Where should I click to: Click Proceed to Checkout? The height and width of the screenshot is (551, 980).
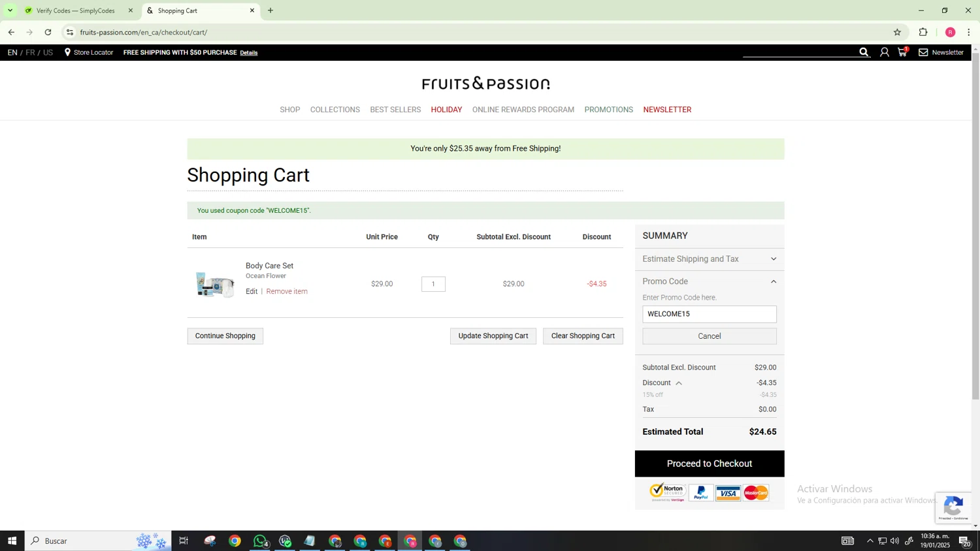click(x=710, y=464)
